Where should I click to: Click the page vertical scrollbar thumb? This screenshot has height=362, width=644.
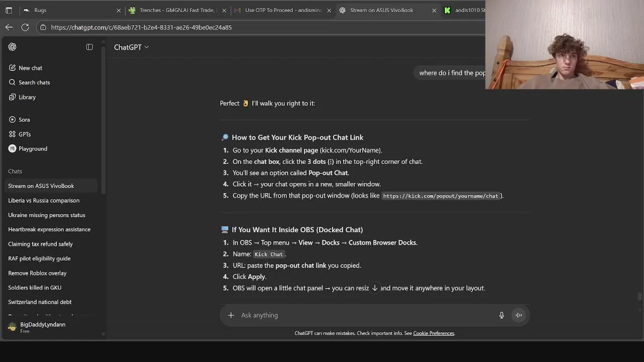(x=639, y=296)
